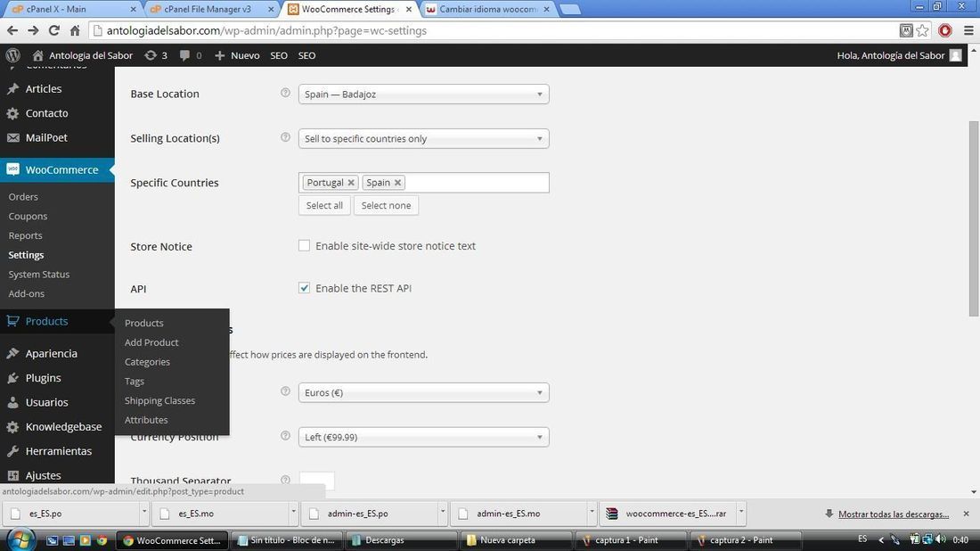Open Nuevo in the admin bar
This screenshot has height=551, width=980.
237,55
